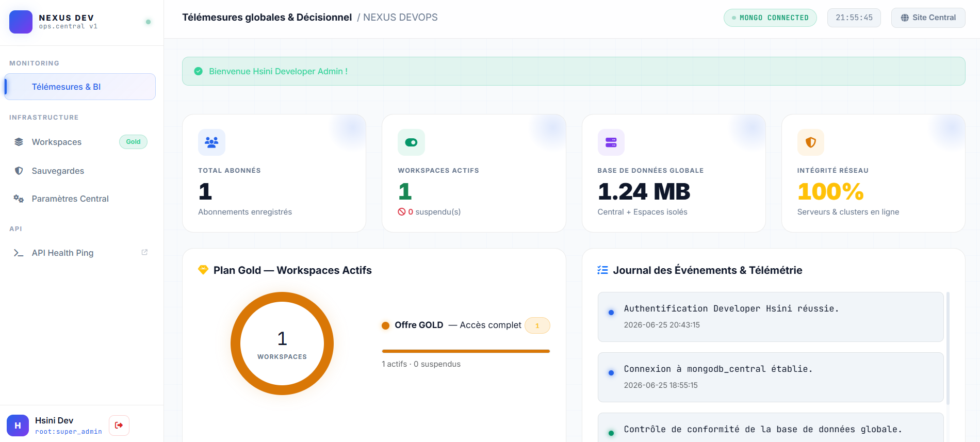Screen dimensions: 980x442
Task: Select the Authentification Developer Hsini réussie log entry
Action: (771, 317)
